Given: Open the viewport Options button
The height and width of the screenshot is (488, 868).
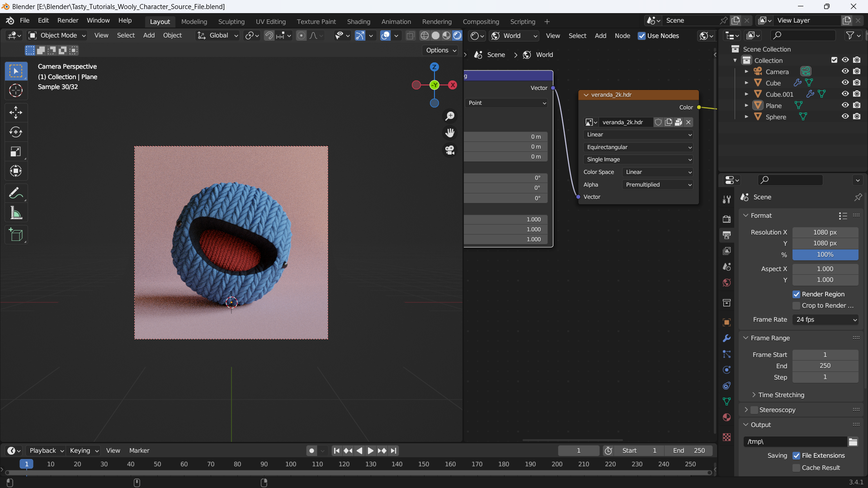Looking at the screenshot, I should point(441,50).
